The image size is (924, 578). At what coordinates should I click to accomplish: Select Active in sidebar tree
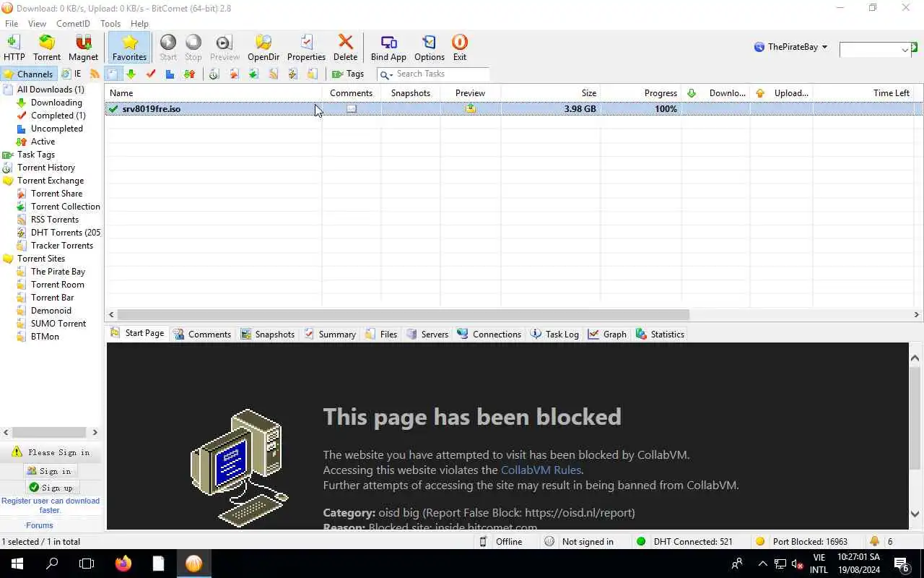43,142
